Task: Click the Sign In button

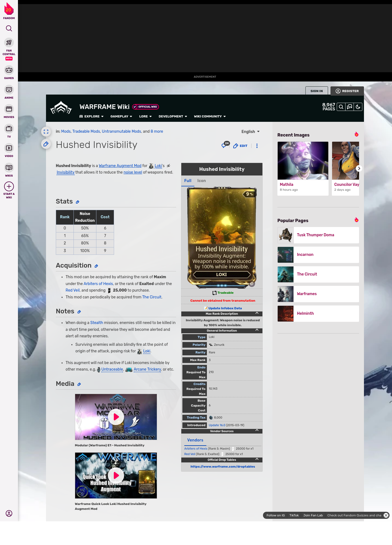Action: (x=317, y=91)
